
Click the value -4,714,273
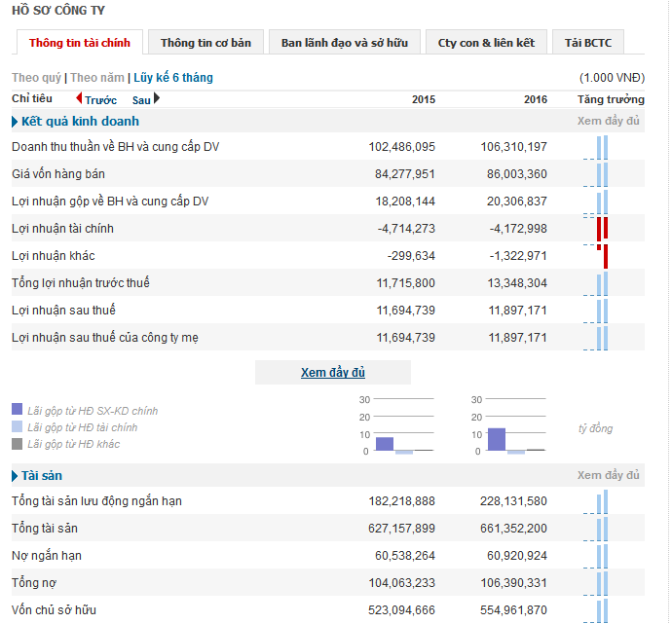click(406, 229)
